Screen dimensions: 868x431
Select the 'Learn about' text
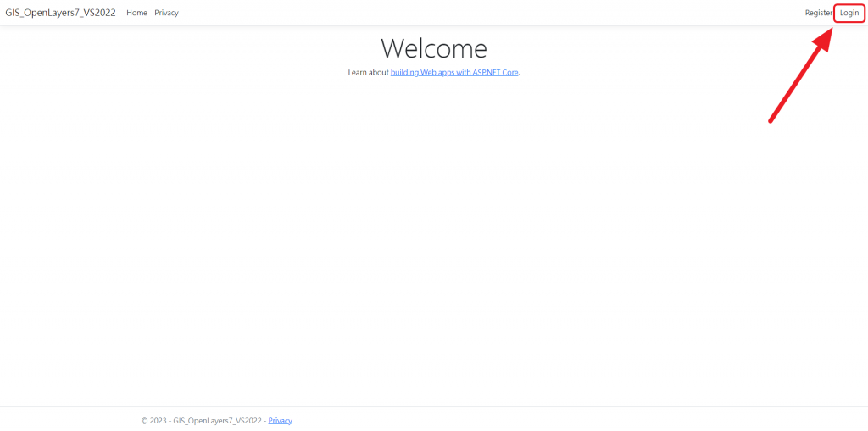[368, 73]
